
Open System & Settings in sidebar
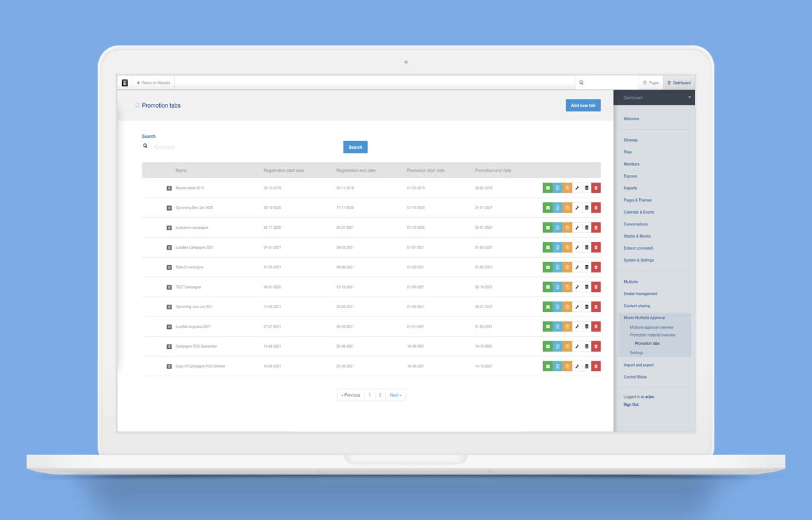coord(639,260)
